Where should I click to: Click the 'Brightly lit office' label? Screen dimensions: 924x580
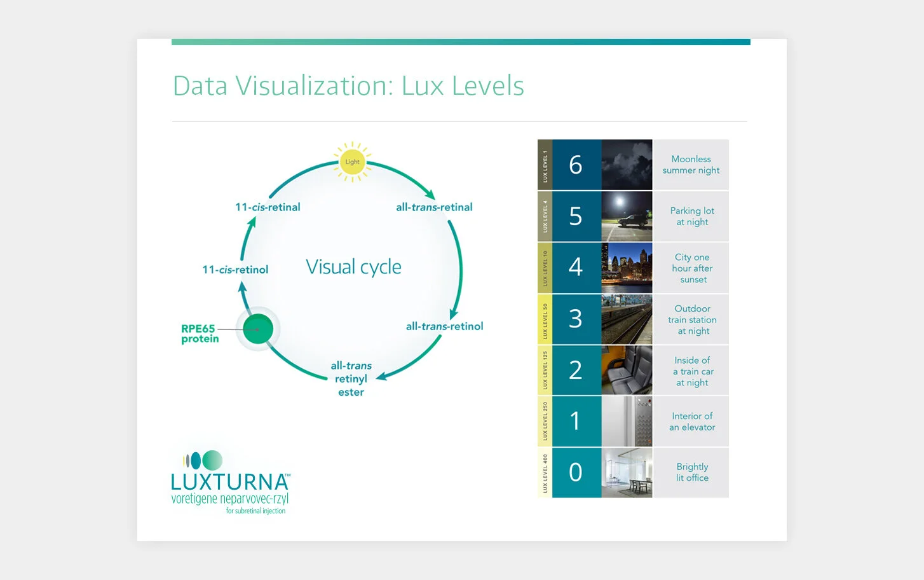click(x=692, y=473)
